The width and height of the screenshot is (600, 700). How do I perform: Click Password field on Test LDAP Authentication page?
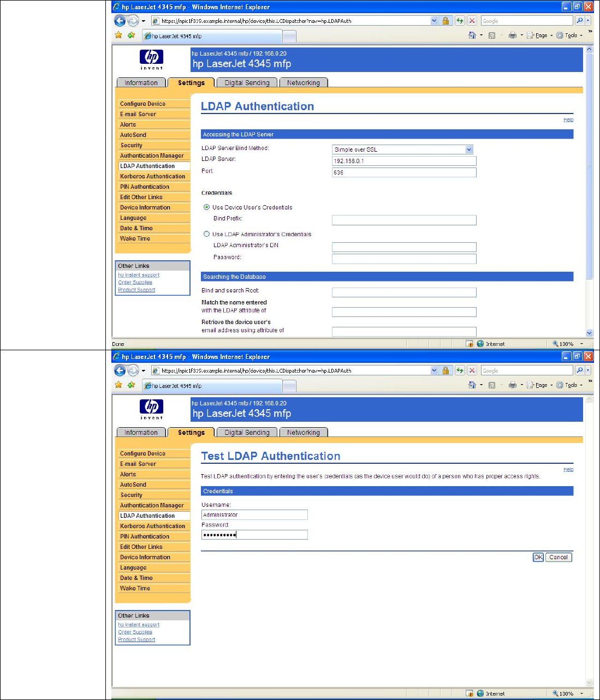click(254, 535)
